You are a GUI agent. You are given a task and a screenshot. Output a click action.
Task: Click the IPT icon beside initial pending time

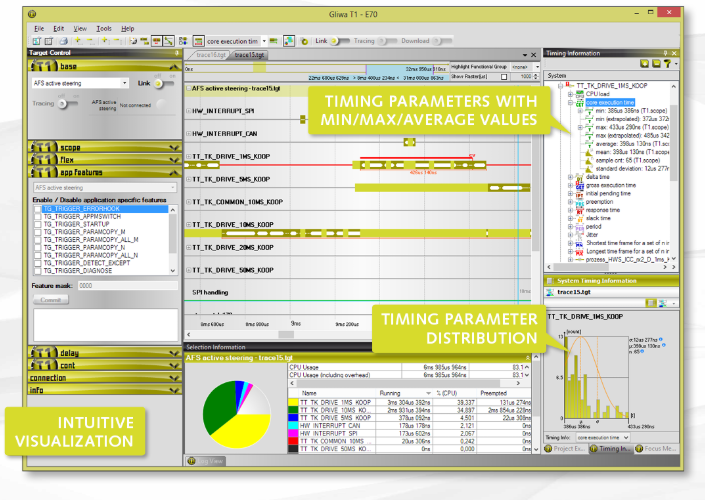pos(580,194)
